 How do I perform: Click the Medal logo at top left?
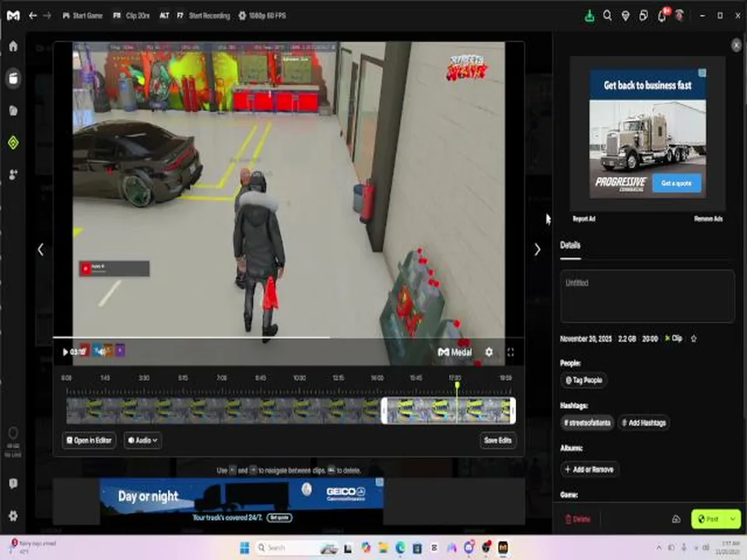pyautogui.click(x=13, y=16)
